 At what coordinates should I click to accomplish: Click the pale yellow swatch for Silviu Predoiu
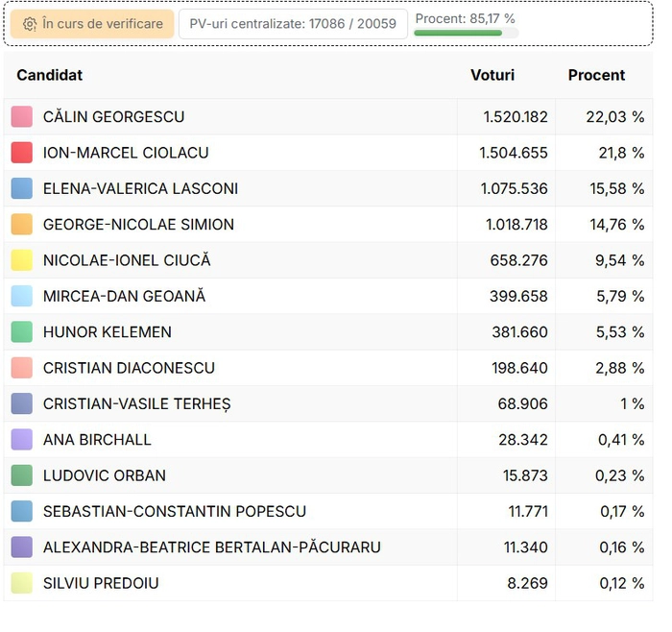coord(22,583)
